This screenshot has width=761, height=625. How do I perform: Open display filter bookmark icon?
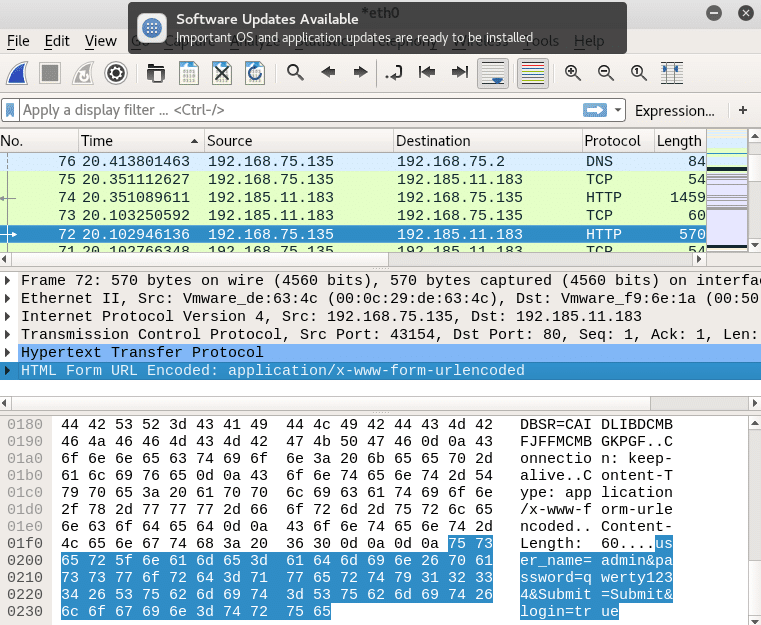(x=10, y=110)
